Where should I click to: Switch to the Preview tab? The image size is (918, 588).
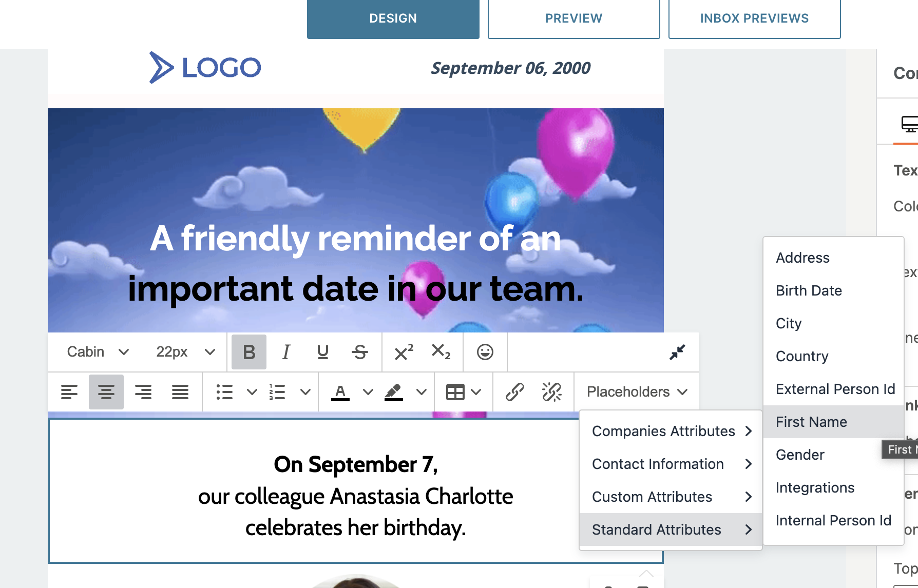point(573,18)
